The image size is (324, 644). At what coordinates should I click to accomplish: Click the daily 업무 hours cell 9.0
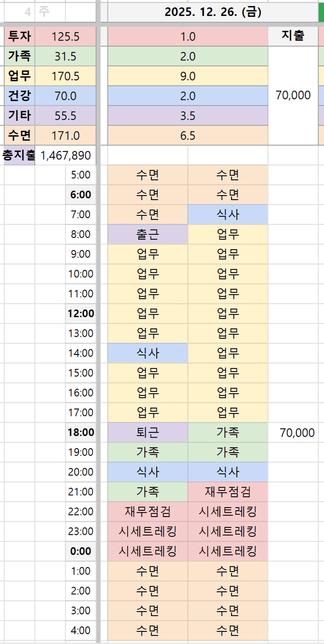tap(188, 76)
